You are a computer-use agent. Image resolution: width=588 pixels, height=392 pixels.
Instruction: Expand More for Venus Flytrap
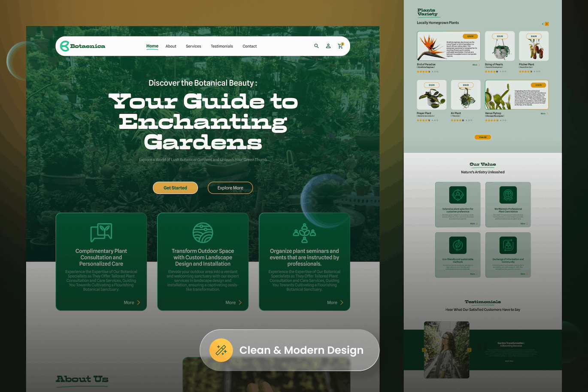(544, 114)
